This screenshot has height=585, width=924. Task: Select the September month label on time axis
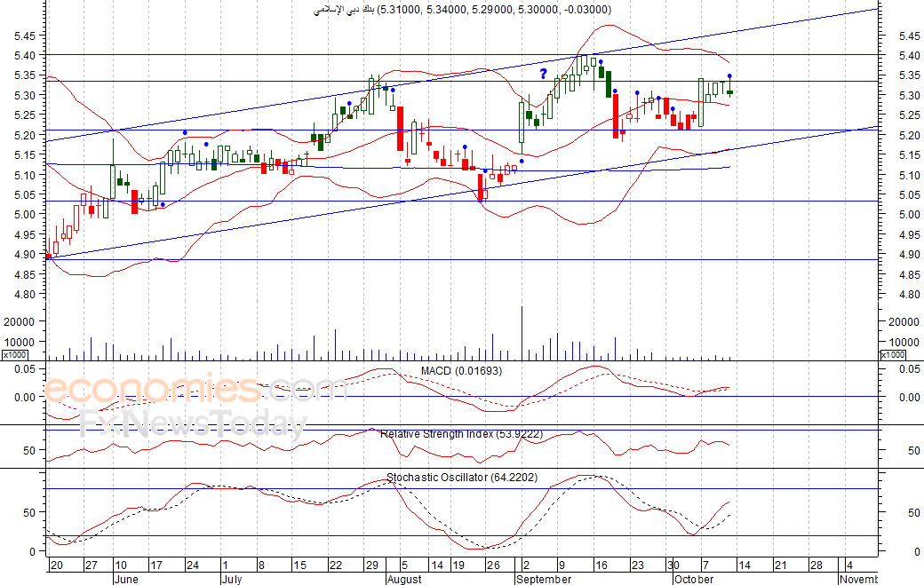544,579
